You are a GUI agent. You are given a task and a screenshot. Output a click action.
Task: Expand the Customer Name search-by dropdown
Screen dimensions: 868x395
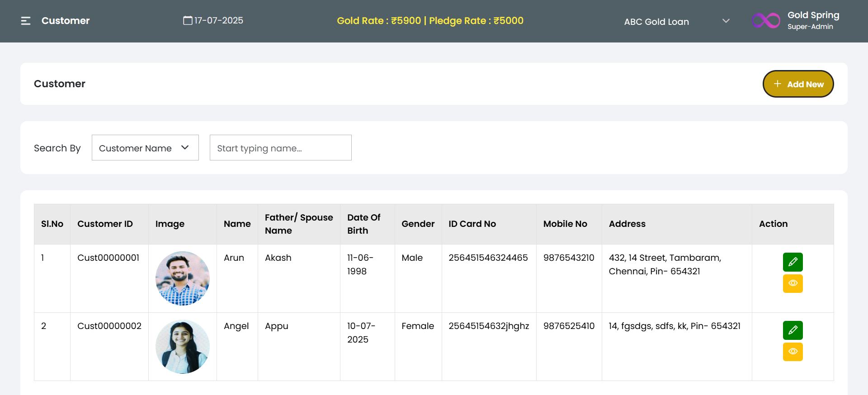pyautogui.click(x=145, y=148)
